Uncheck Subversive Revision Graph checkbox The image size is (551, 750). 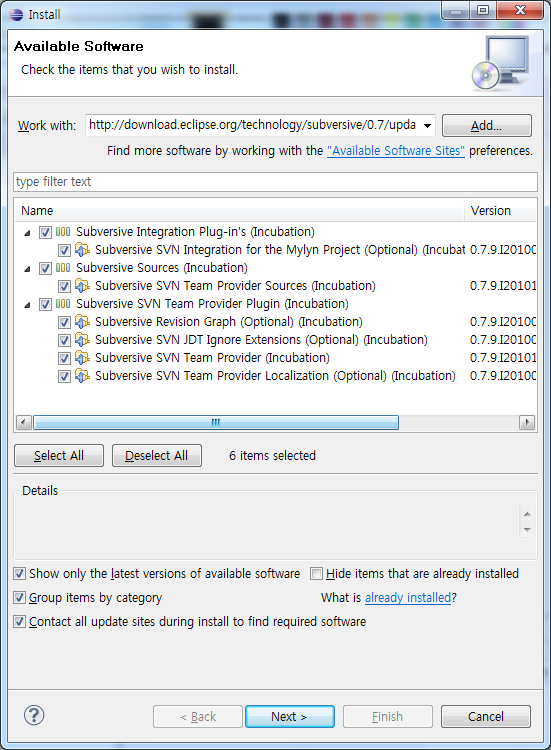coord(64,322)
